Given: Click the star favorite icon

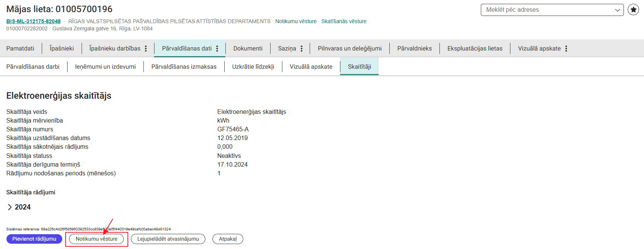Looking at the screenshot, I should [633, 10].
